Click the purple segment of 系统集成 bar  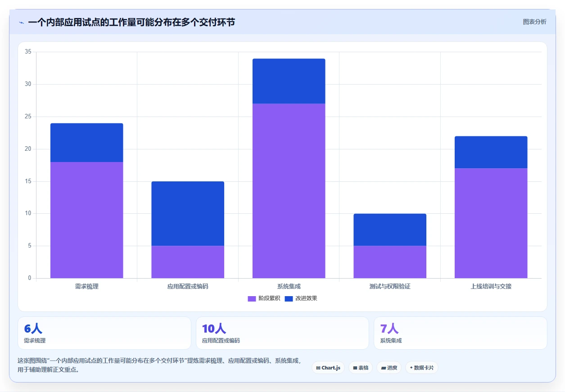[289, 191]
